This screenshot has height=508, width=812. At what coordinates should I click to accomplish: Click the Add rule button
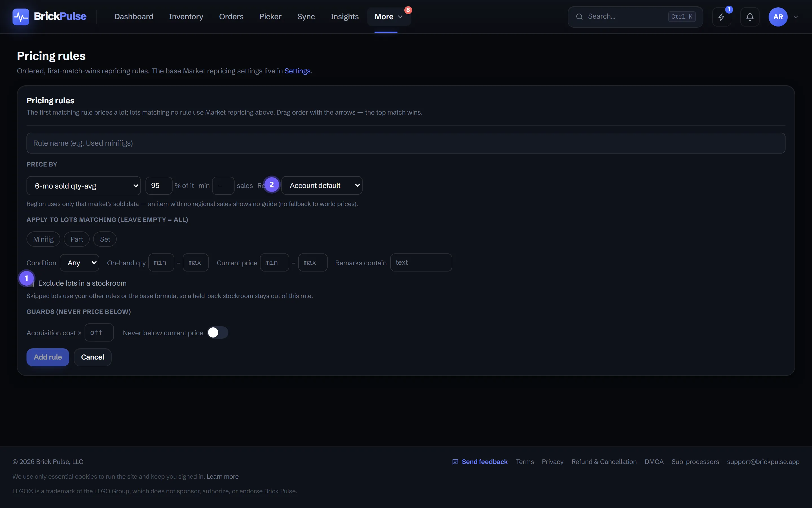(48, 357)
